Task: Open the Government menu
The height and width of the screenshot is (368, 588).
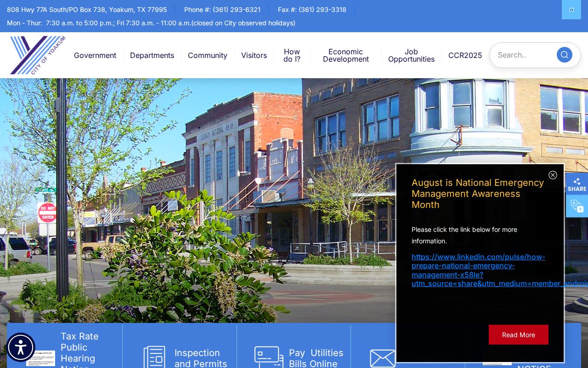Action: click(95, 55)
